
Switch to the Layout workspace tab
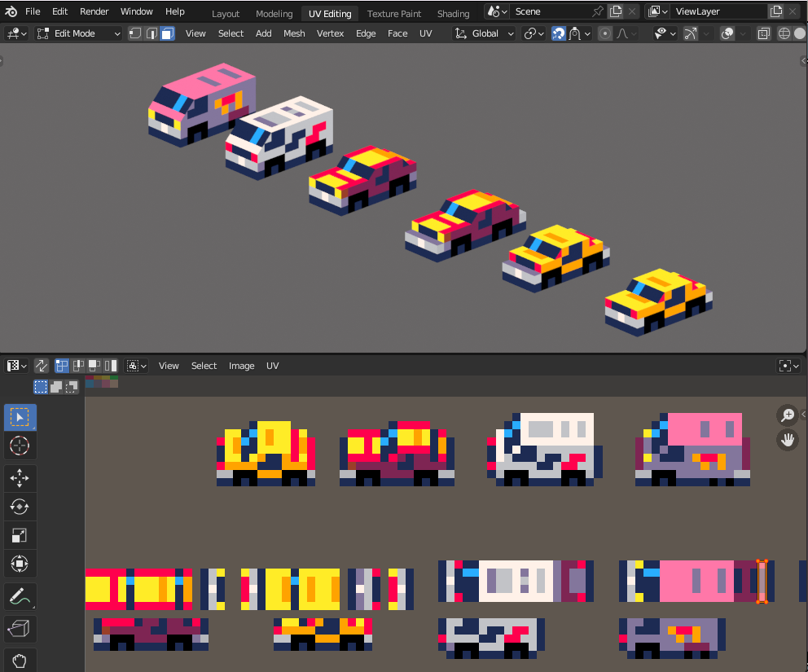click(x=225, y=14)
